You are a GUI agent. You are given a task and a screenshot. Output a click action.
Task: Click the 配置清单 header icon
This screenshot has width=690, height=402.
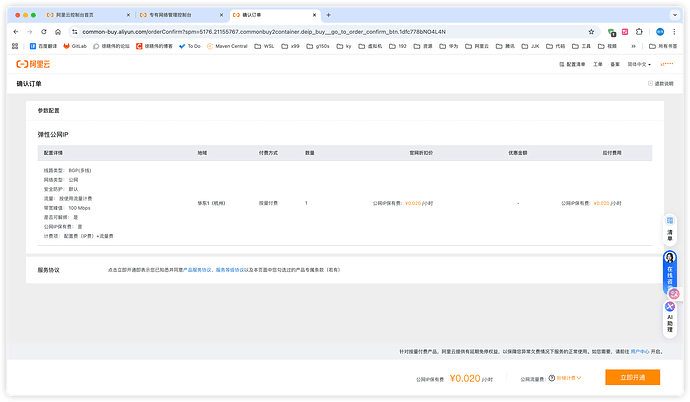pos(569,64)
